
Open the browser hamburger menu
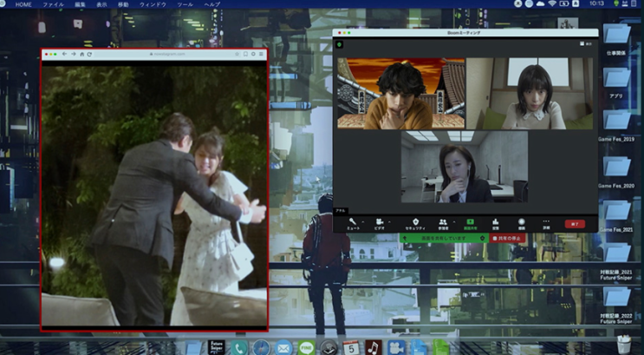pyautogui.click(x=261, y=54)
